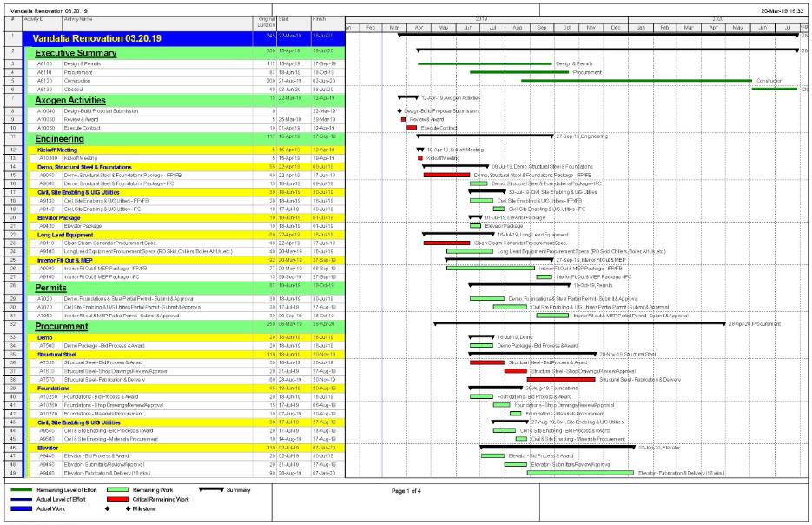Screen dimensions: 812x525
Task: Click the Critical Remaining Work red swatch
Action: click(x=122, y=500)
